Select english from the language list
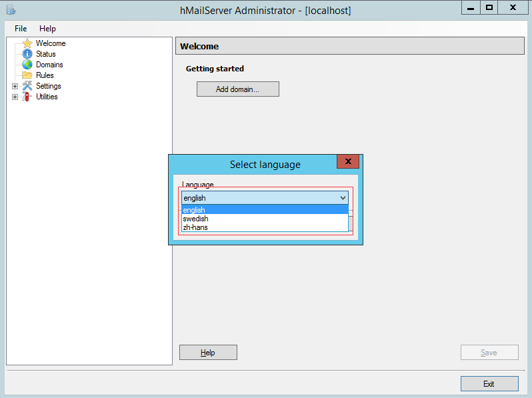Screen dimensions: 532x398 pyautogui.click(x=264, y=210)
